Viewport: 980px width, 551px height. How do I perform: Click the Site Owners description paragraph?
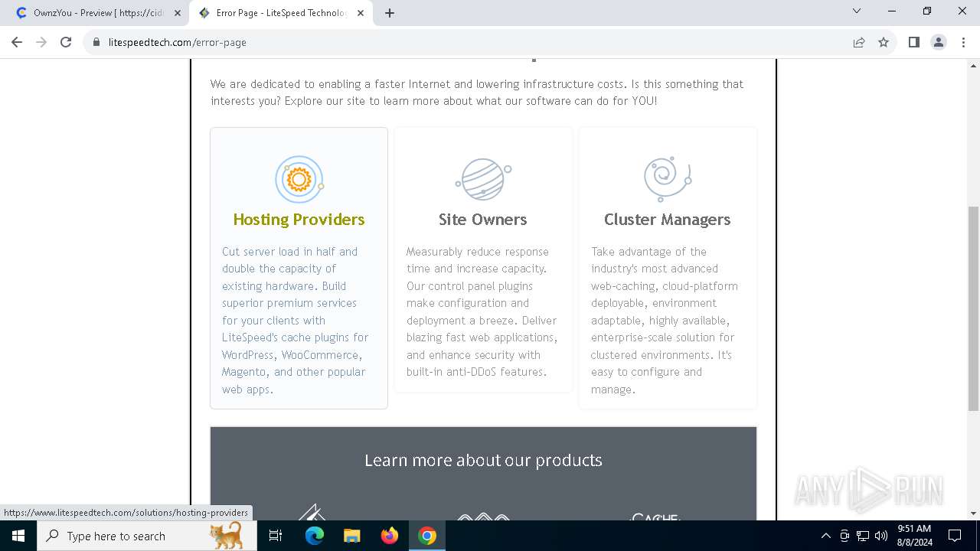[483, 312]
